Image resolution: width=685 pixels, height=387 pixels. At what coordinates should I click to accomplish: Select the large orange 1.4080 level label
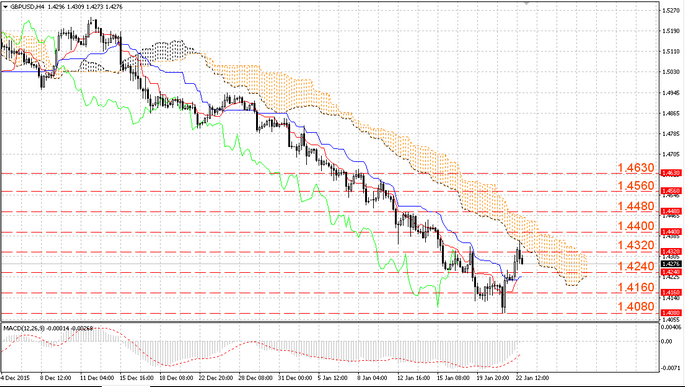[636, 307]
